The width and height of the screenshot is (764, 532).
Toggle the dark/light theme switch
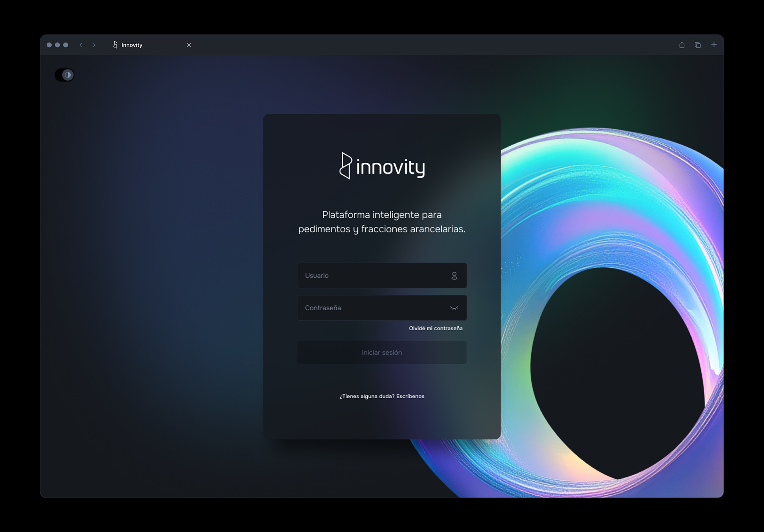point(64,75)
